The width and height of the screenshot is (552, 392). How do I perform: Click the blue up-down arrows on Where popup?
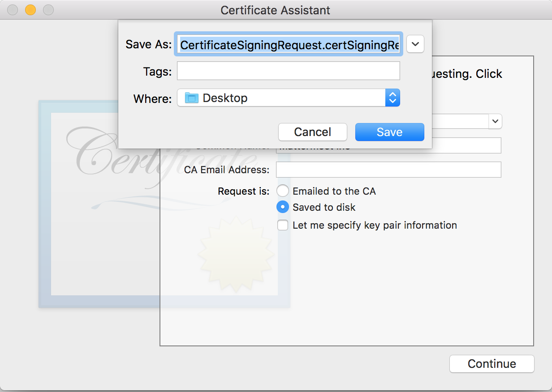click(x=392, y=98)
